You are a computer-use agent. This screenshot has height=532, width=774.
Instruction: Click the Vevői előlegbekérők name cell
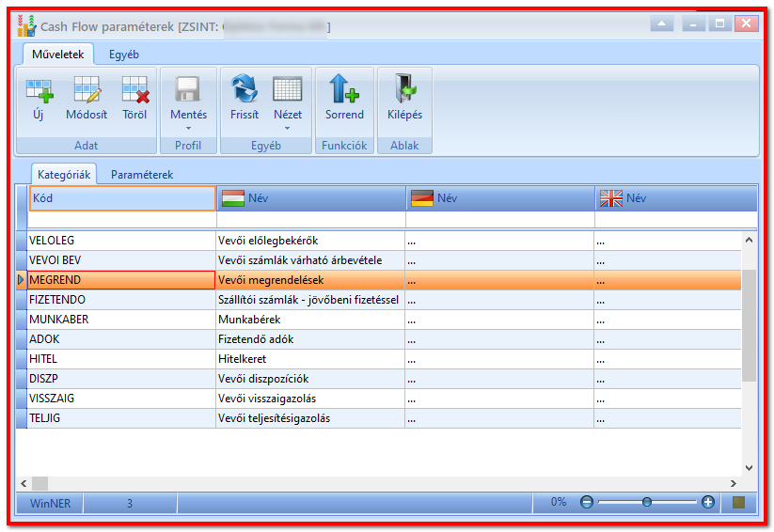tap(310, 241)
